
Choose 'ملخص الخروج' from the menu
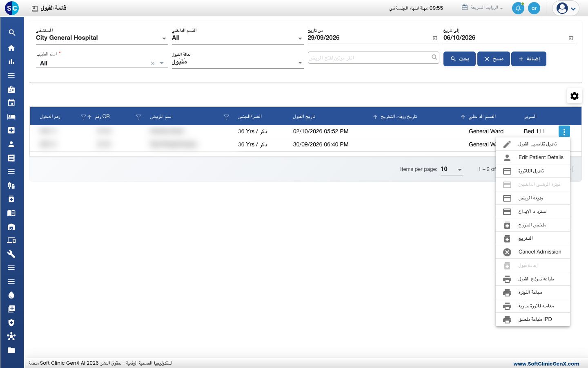click(x=533, y=225)
